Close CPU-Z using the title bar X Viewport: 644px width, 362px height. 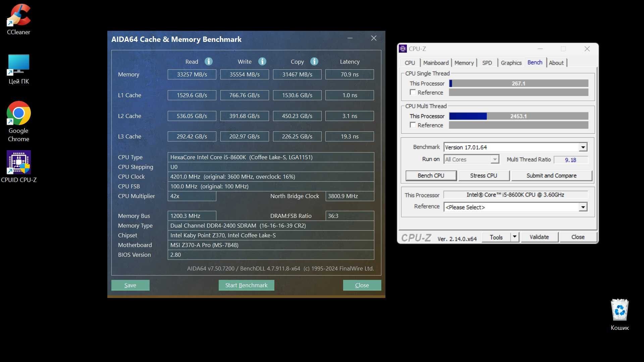[x=587, y=49]
